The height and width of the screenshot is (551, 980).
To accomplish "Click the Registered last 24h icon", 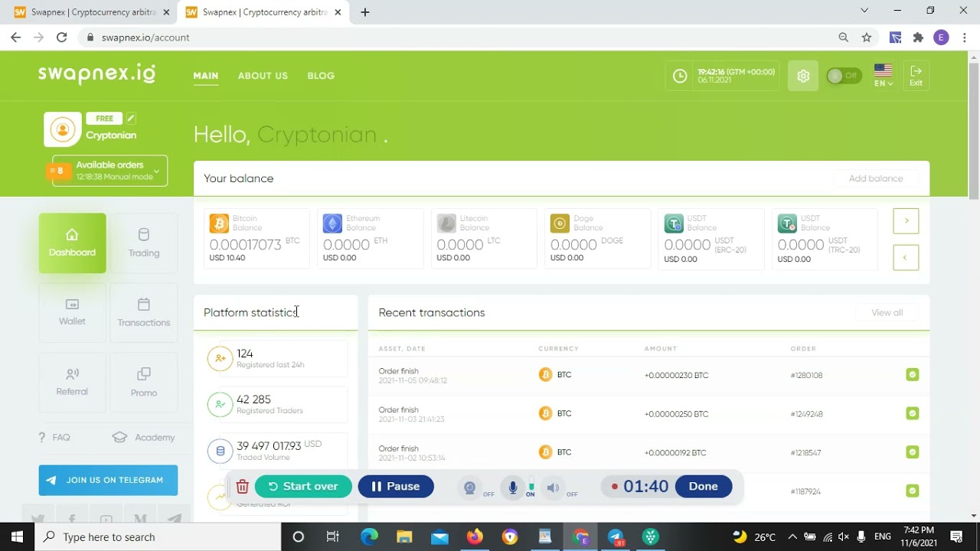I will 220,358.
